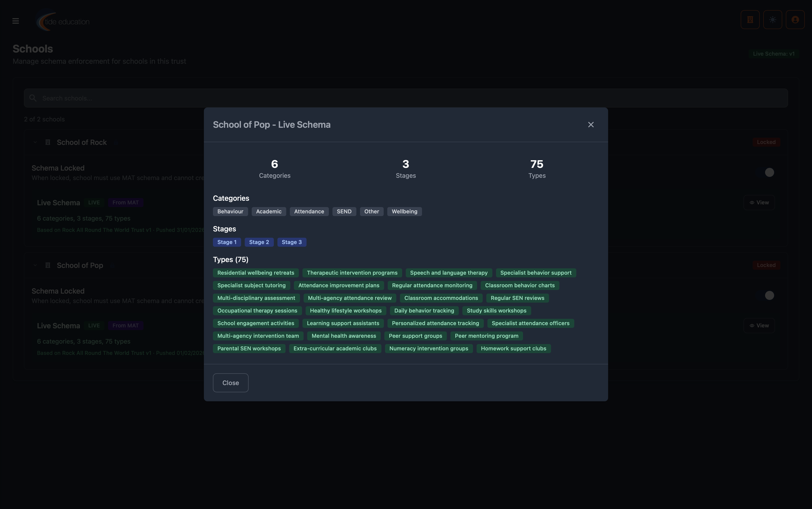
Task: Open School of Rock's live schema with View
Action: (x=759, y=202)
